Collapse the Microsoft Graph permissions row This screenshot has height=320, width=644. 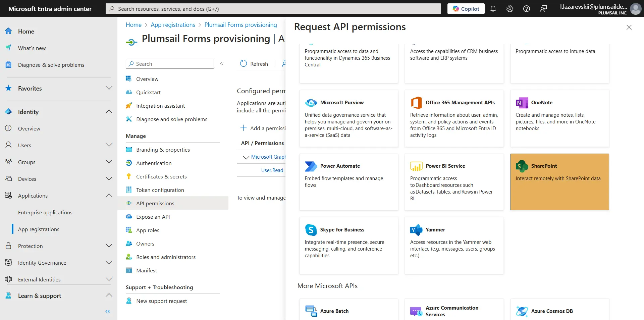click(x=246, y=157)
